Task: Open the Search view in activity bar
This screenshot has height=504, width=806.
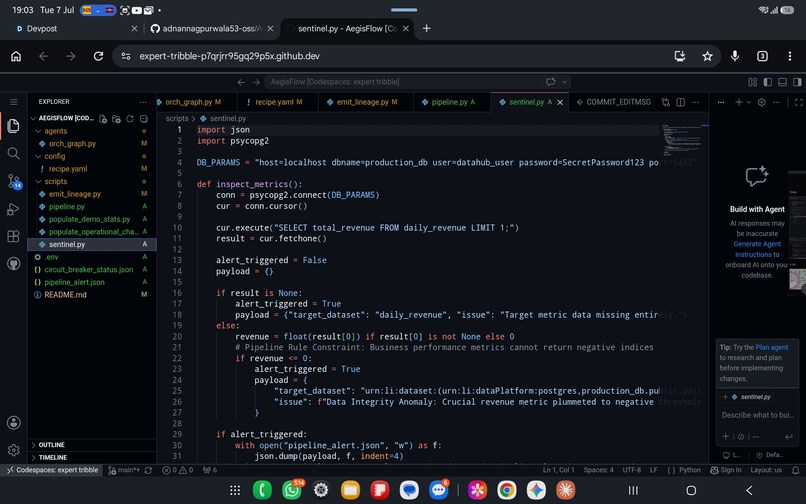Action: (x=13, y=153)
